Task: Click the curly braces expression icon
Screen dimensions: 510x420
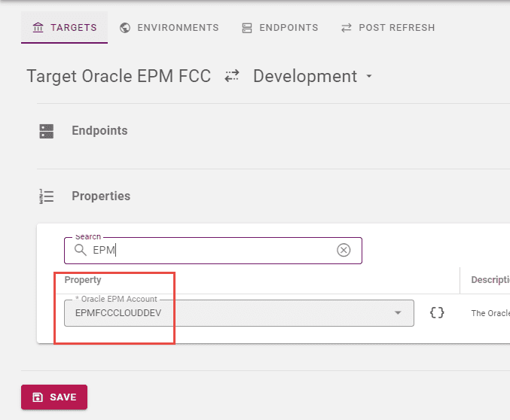Action: click(x=437, y=312)
